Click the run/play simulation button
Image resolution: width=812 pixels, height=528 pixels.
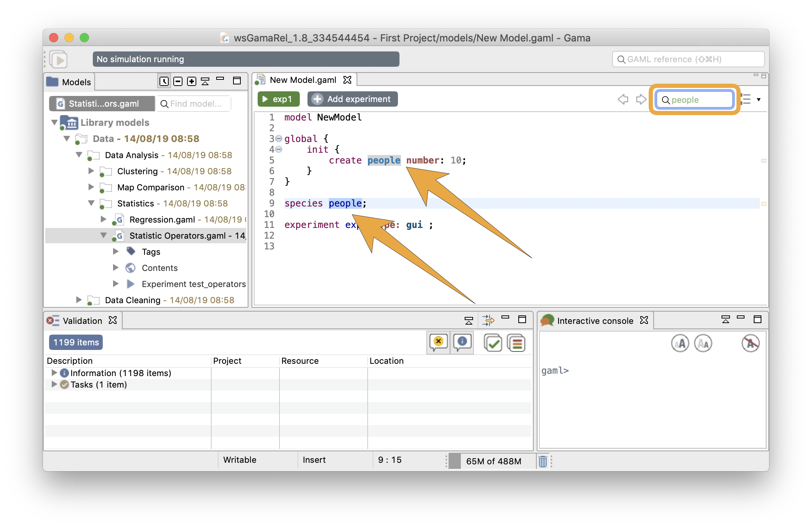pyautogui.click(x=59, y=59)
